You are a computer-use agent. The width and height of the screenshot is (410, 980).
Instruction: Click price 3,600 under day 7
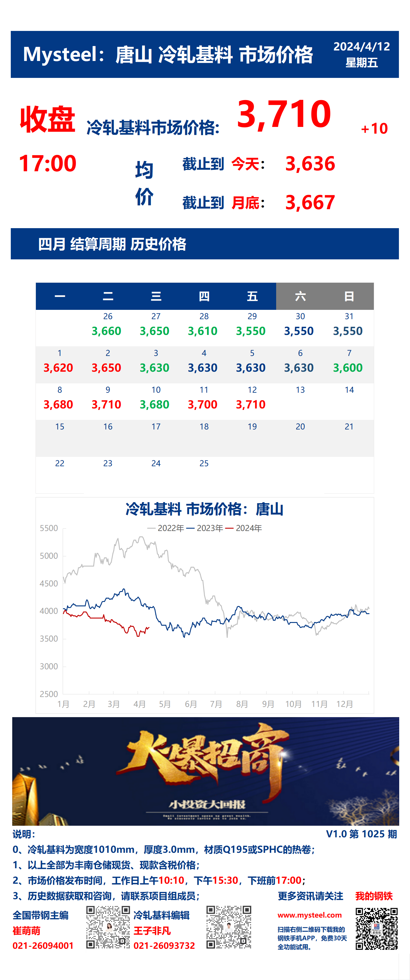(x=348, y=368)
